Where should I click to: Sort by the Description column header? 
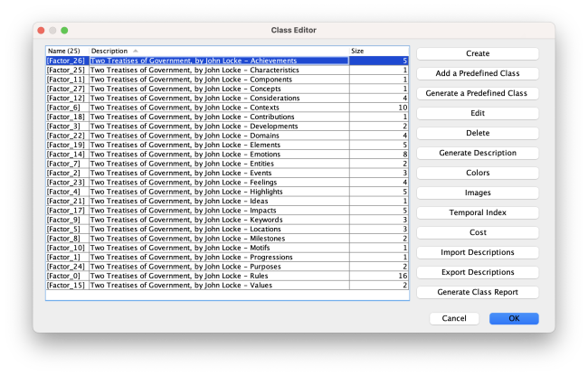pyautogui.click(x=219, y=51)
